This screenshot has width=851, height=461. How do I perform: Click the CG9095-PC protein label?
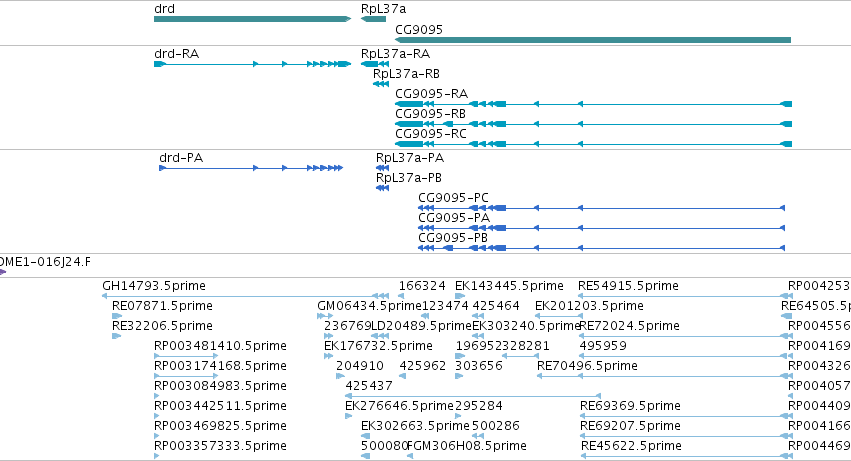click(453, 198)
